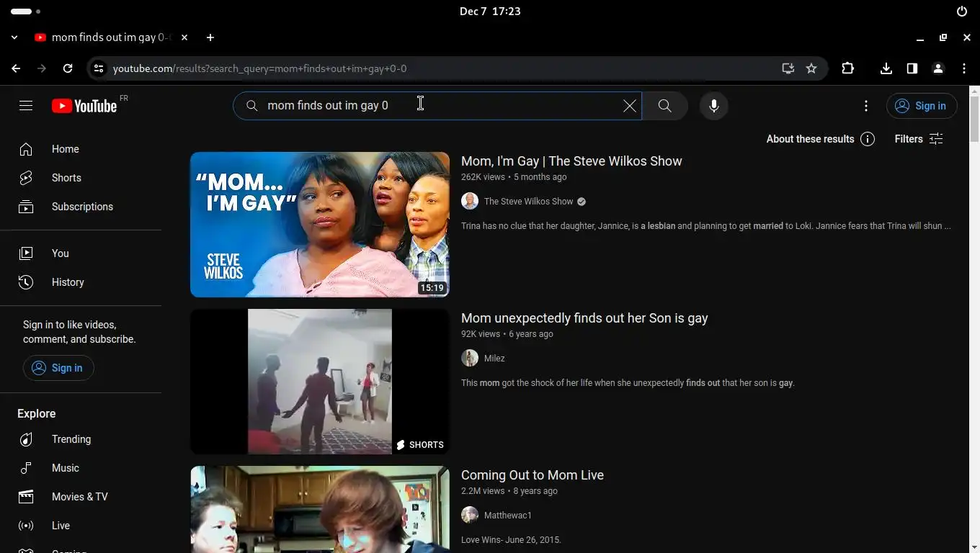Open title Mom unexpectedly finds out her Son is gay
The image size is (980, 553).
(x=584, y=318)
